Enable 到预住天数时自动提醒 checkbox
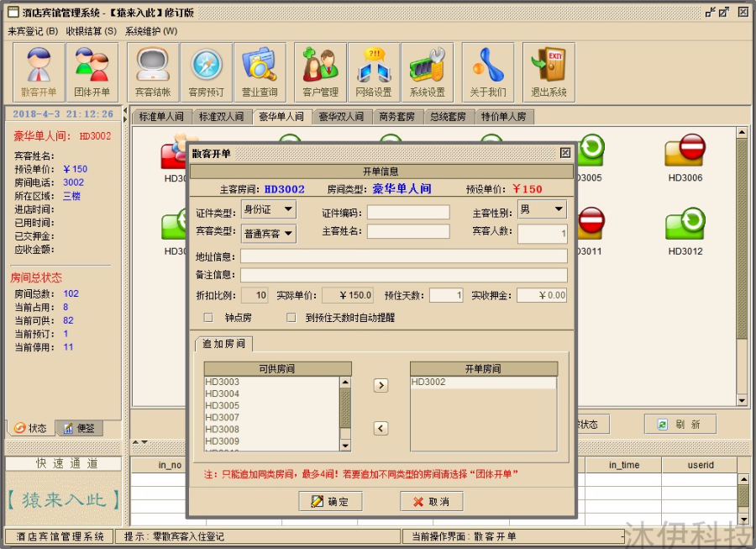Screen dimensions: 756x549 pos(291,318)
